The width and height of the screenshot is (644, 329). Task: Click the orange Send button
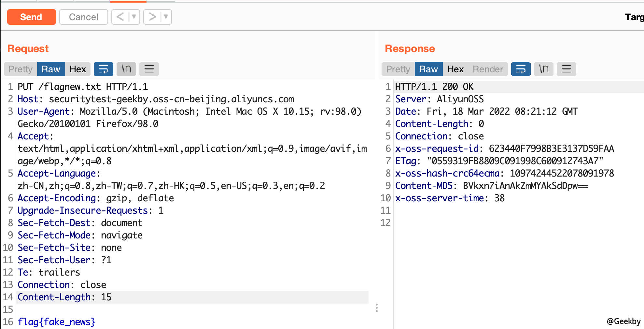pyautogui.click(x=31, y=17)
